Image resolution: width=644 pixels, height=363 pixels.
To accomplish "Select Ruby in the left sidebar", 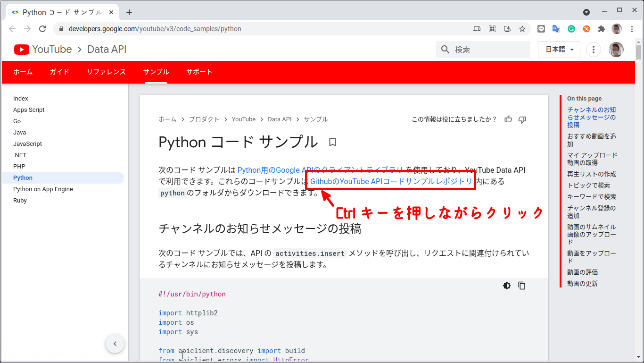I will pyautogui.click(x=20, y=200).
